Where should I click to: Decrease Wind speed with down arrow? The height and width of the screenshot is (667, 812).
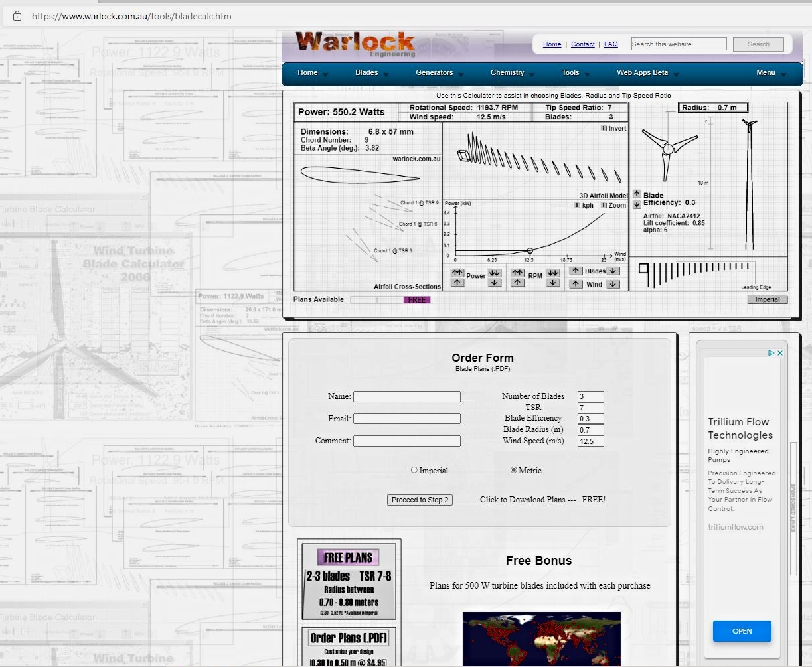point(613,284)
